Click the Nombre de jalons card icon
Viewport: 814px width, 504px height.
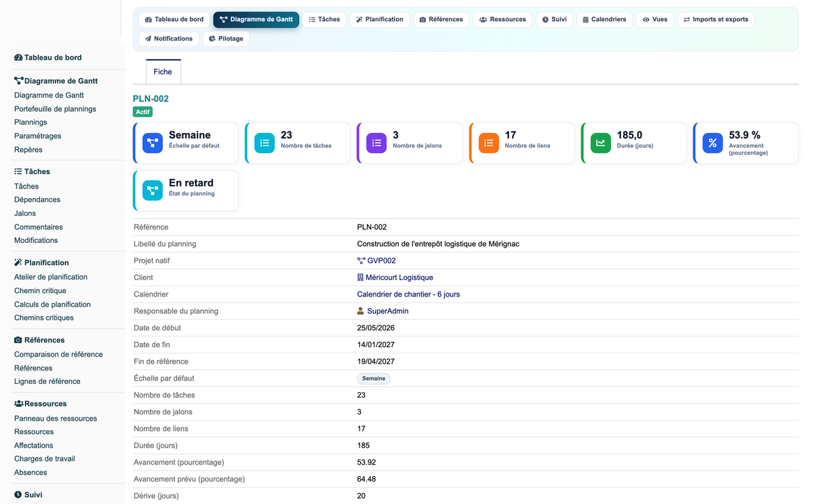[376, 143]
